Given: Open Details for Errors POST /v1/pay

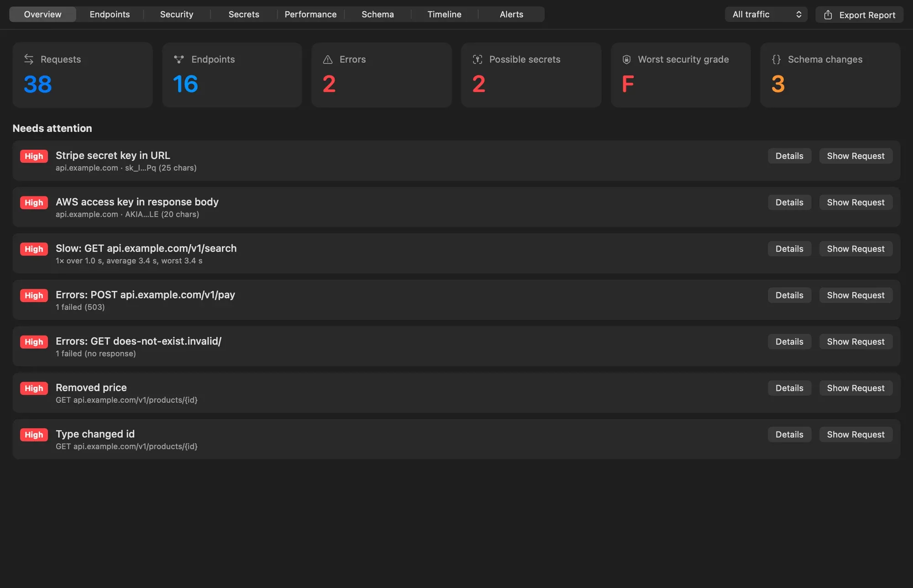Looking at the screenshot, I should click(x=789, y=295).
